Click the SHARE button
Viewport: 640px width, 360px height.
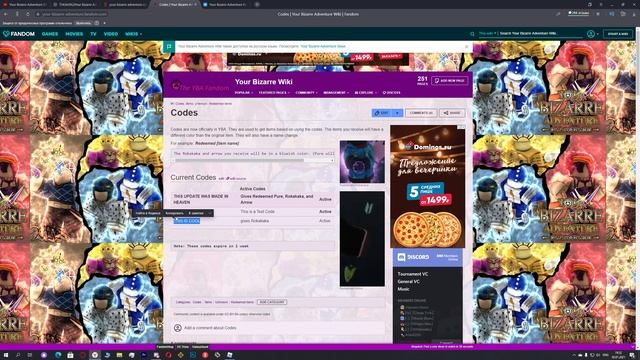tap(452, 113)
